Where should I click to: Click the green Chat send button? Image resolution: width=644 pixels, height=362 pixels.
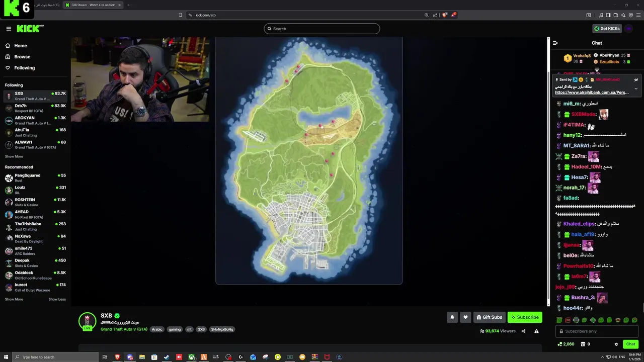click(630, 344)
